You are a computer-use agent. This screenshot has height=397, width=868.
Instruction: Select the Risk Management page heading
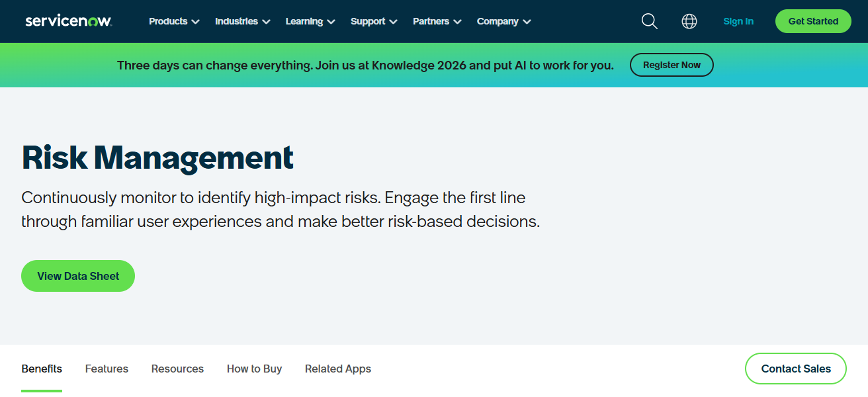pos(157,157)
